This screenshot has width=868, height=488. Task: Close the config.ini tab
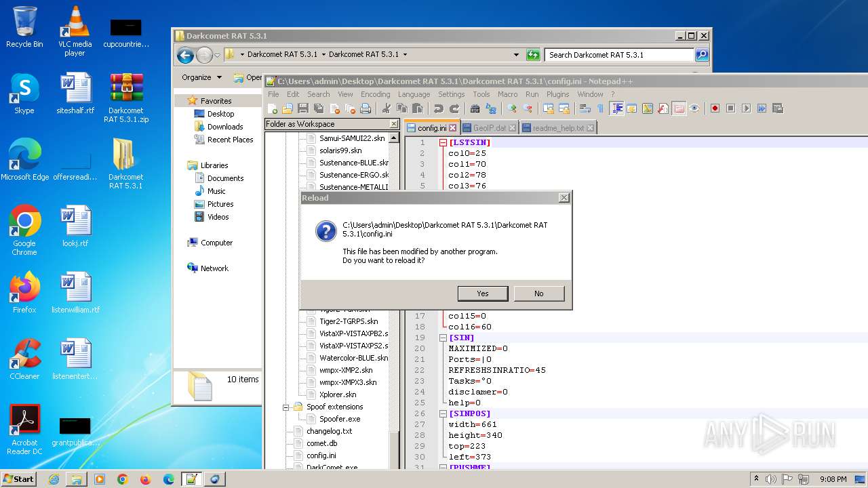tap(453, 128)
